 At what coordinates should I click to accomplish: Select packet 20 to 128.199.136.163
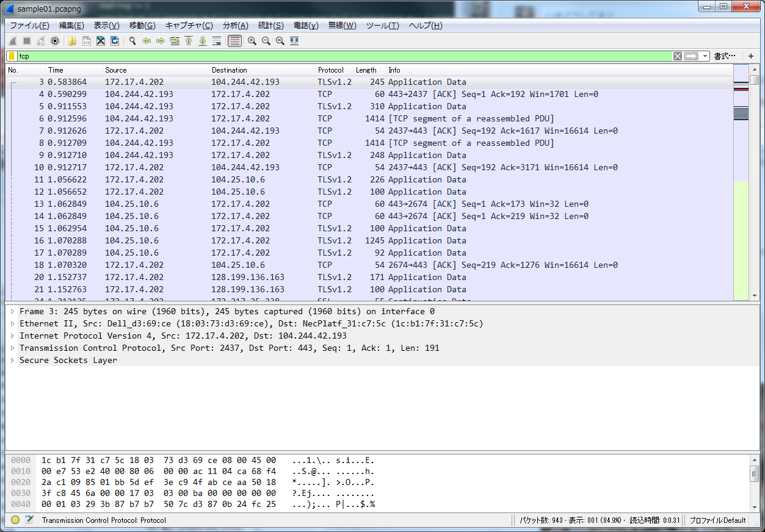click(x=369, y=277)
